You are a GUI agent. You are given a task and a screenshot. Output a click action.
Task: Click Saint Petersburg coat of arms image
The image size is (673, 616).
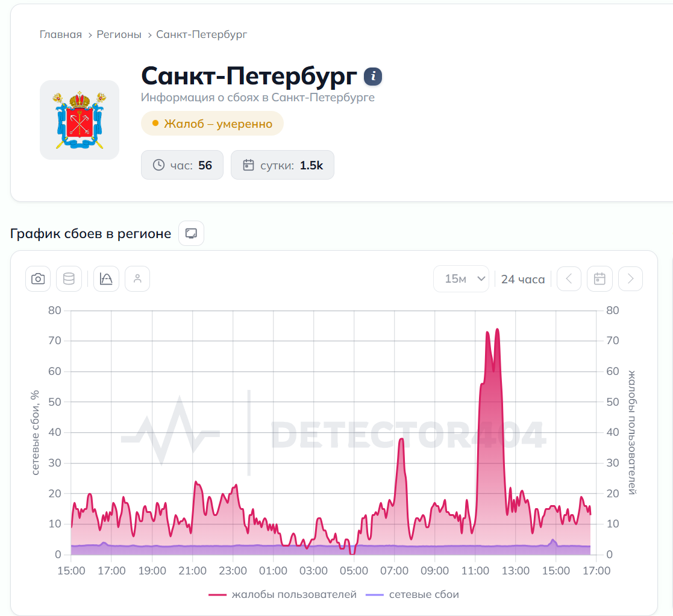tap(80, 120)
